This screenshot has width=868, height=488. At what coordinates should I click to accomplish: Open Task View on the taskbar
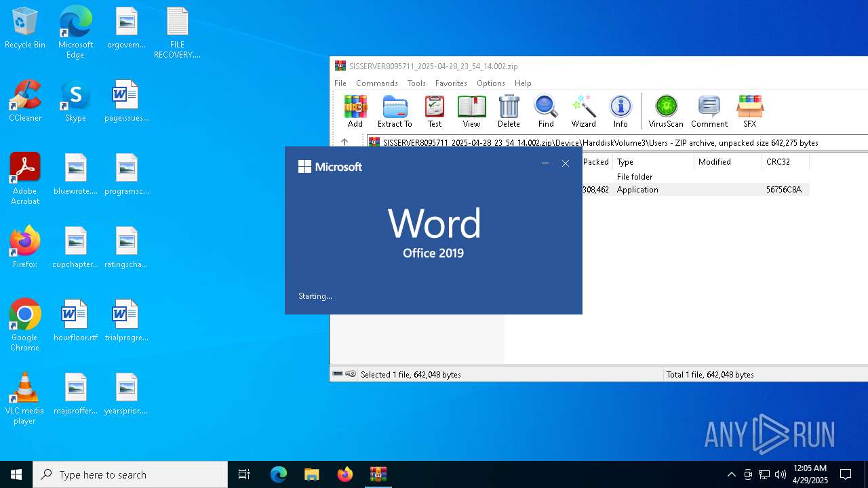pyautogui.click(x=244, y=474)
